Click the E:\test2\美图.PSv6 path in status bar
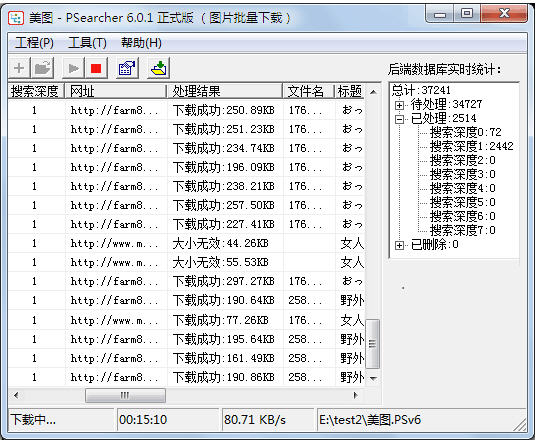The image size is (536, 440). tap(370, 419)
